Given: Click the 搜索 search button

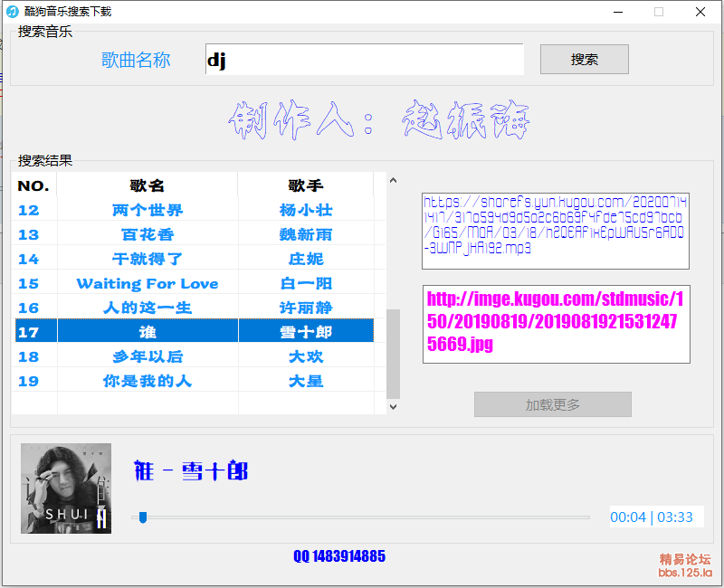Looking at the screenshot, I should [584, 59].
